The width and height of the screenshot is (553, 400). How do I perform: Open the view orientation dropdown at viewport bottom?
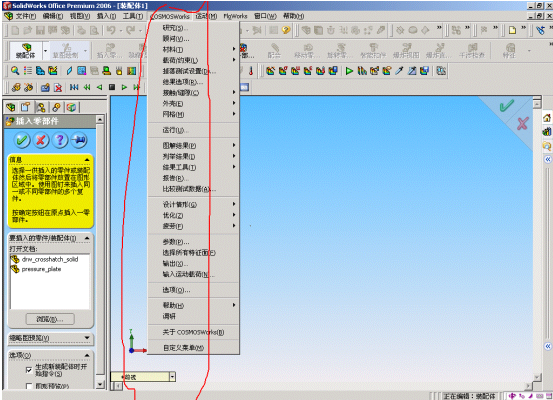172,377
